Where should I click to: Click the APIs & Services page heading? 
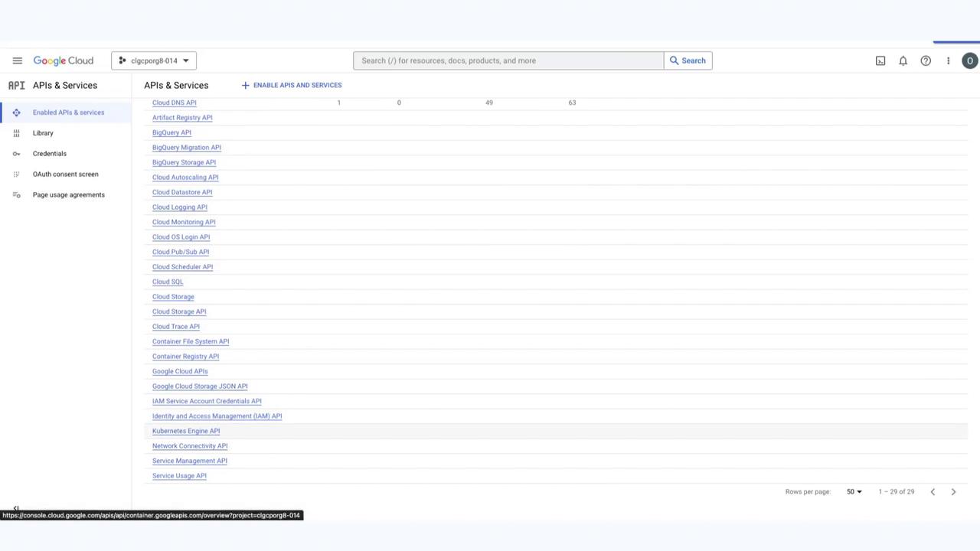pos(176,85)
